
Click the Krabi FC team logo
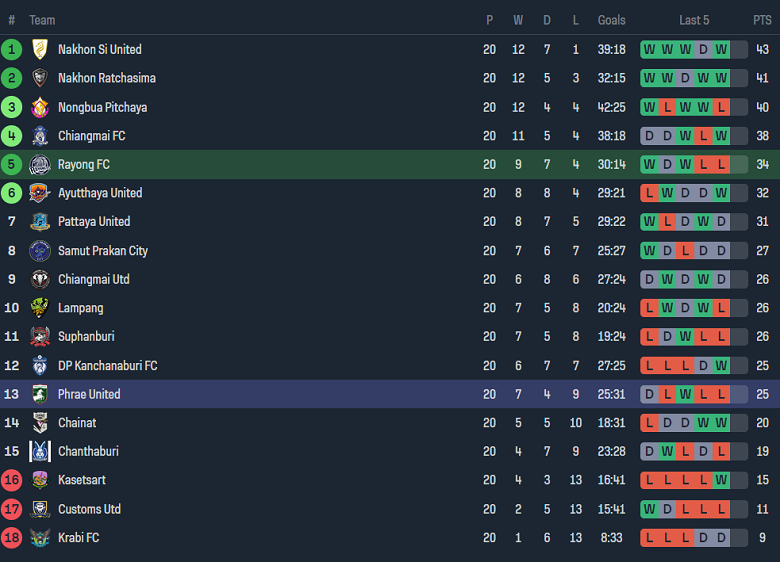tap(40, 538)
